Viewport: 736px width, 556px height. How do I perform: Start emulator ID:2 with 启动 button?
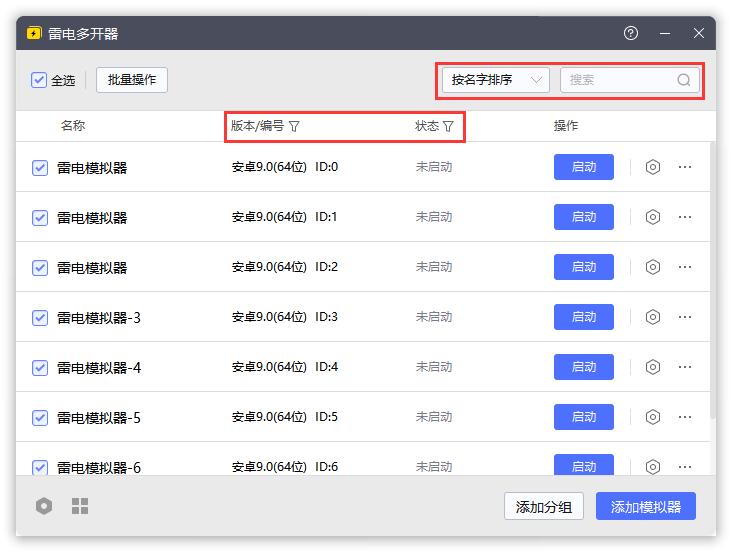click(x=583, y=267)
